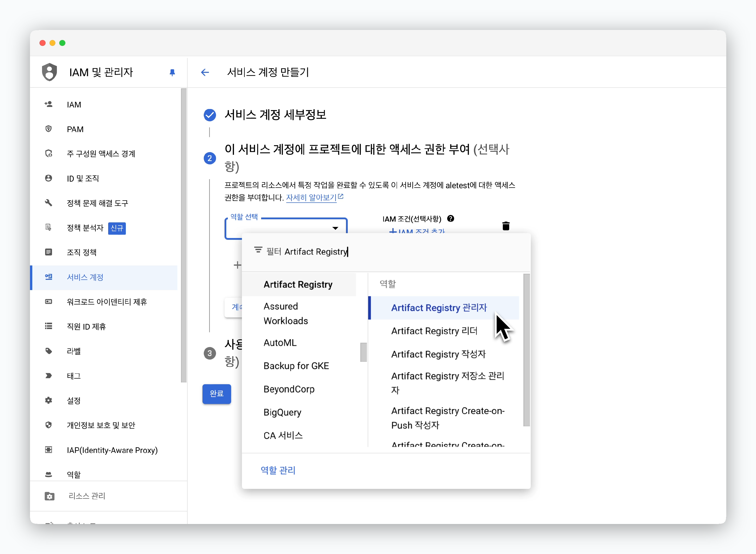The width and height of the screenshot is (756, 554).
Task: Open 정책 분석자 with the 신규 badge
Action: tap(104, 228)
